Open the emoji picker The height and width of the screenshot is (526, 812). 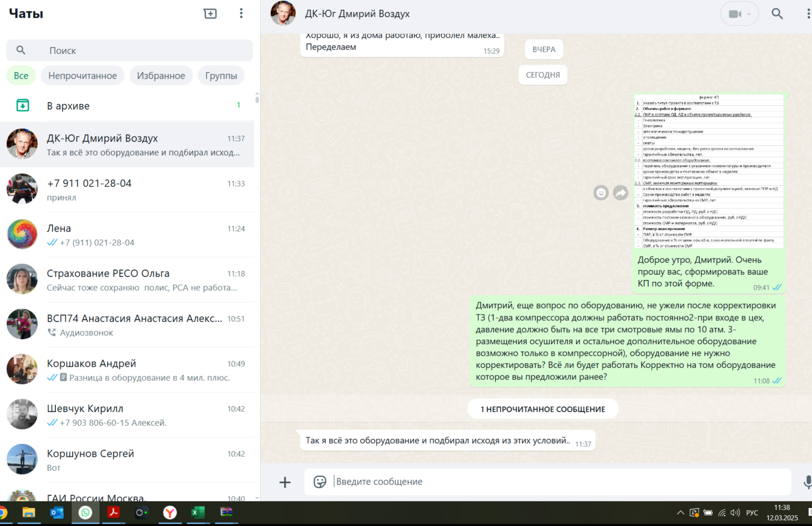[320, 482]
